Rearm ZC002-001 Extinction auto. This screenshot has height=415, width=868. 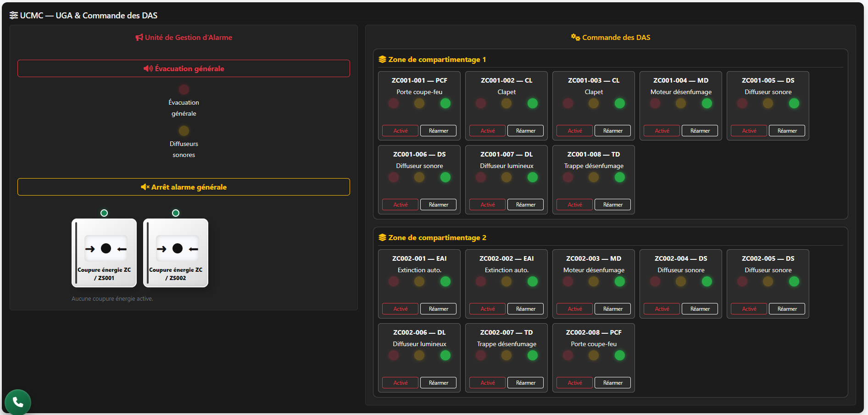click(x=439, y=309)
